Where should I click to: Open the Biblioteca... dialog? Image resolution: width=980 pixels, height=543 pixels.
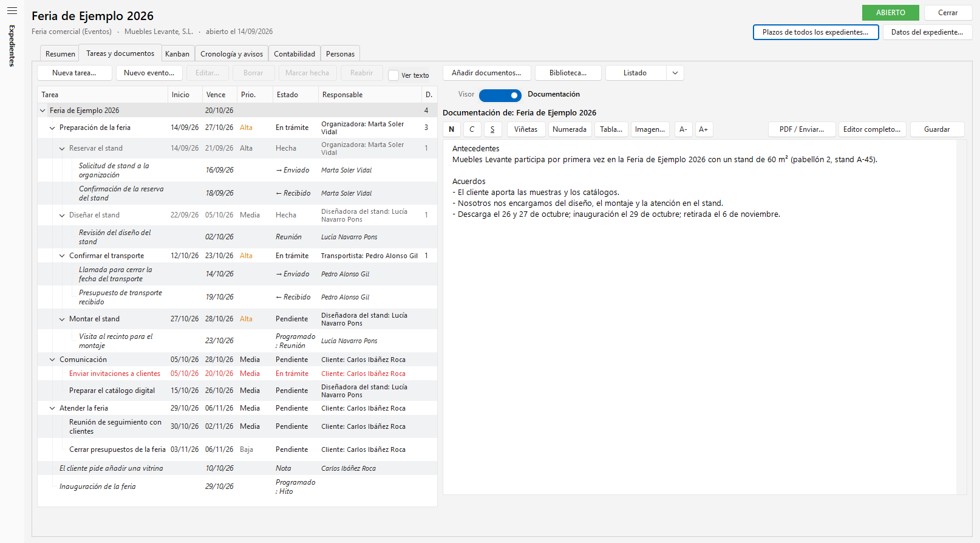point(568,73)
